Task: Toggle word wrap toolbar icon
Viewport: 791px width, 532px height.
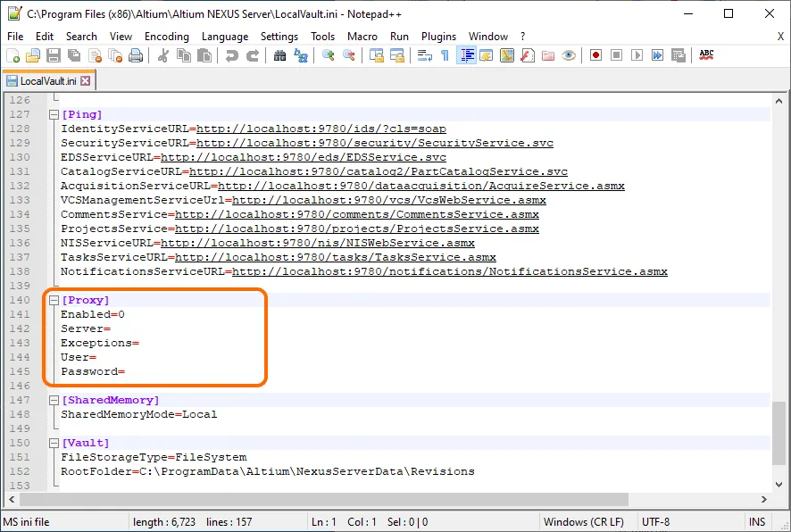Action: [x=424, y=55]
